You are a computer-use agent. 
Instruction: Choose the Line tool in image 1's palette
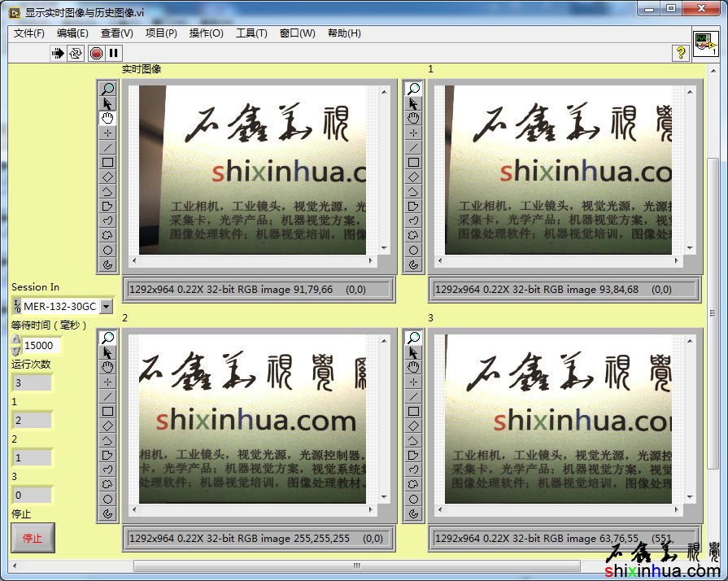point(413,147)
